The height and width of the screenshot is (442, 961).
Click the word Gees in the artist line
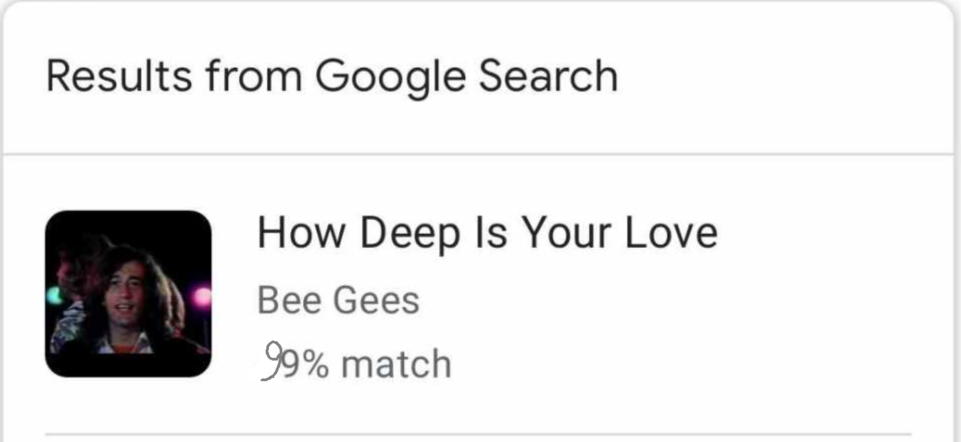376,300
